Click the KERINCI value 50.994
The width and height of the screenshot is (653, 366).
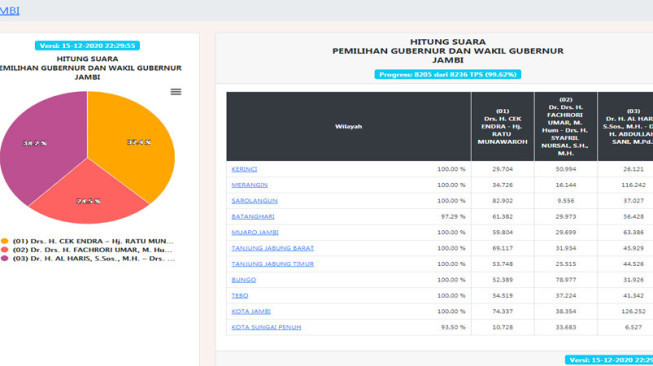566,169
